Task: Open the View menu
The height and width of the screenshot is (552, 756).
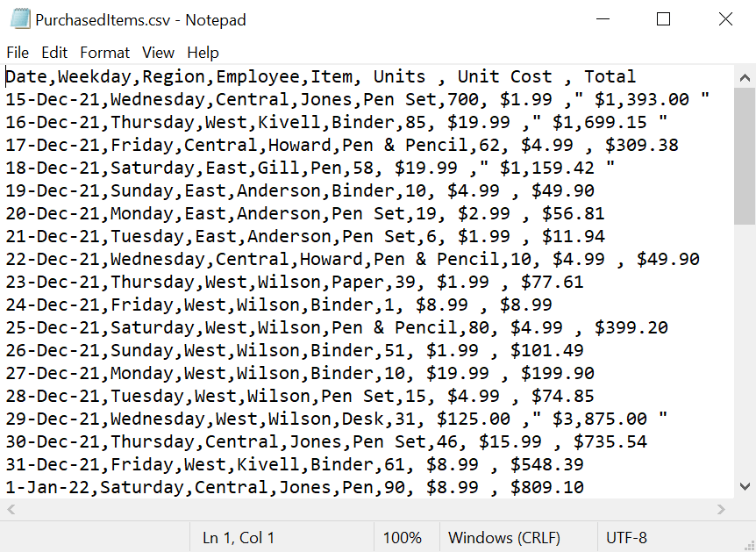Action: pos(158,52)
